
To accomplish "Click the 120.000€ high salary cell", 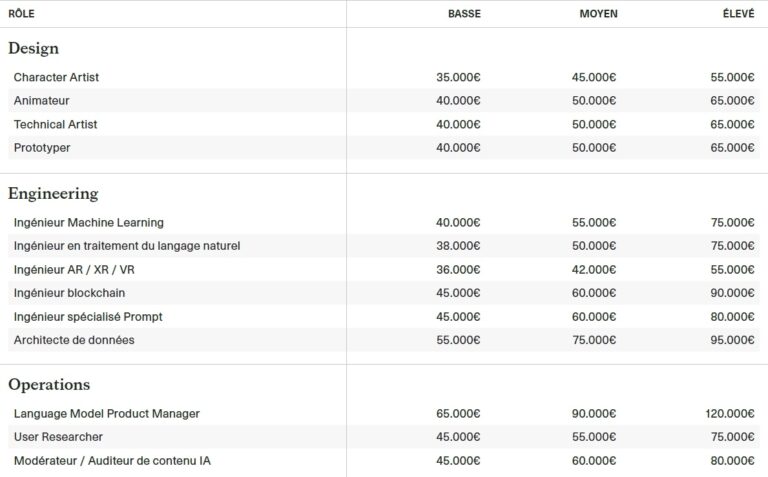I will pos(729,413).
